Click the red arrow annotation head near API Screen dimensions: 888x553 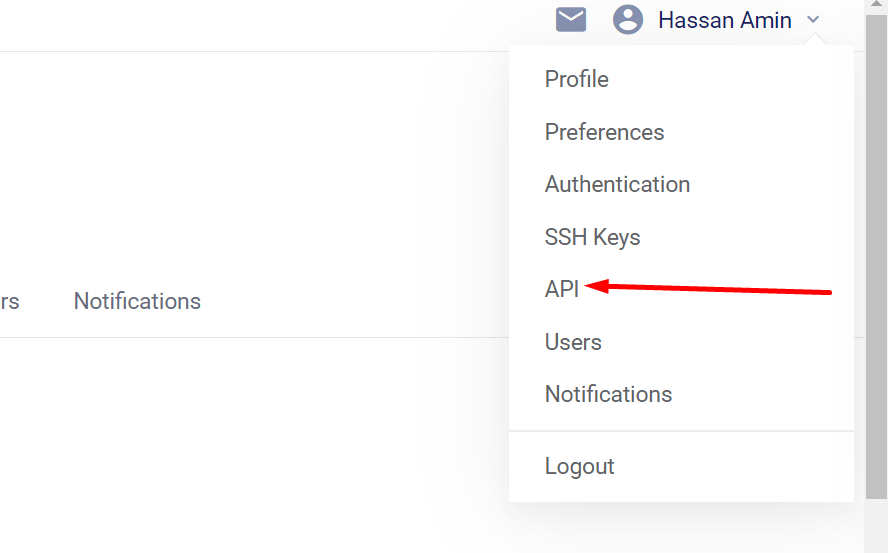(x=597, y=286)
